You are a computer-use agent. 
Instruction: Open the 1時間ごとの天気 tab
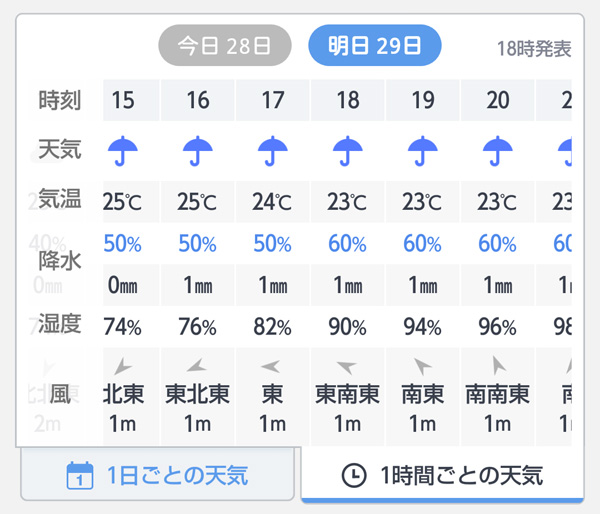443,475
